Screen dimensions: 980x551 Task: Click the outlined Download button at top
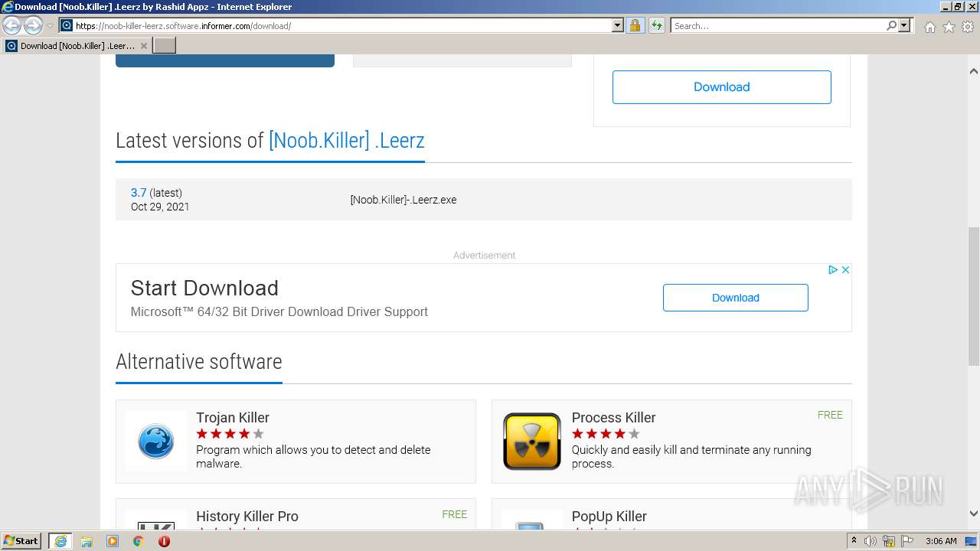(x=721, y=86)
